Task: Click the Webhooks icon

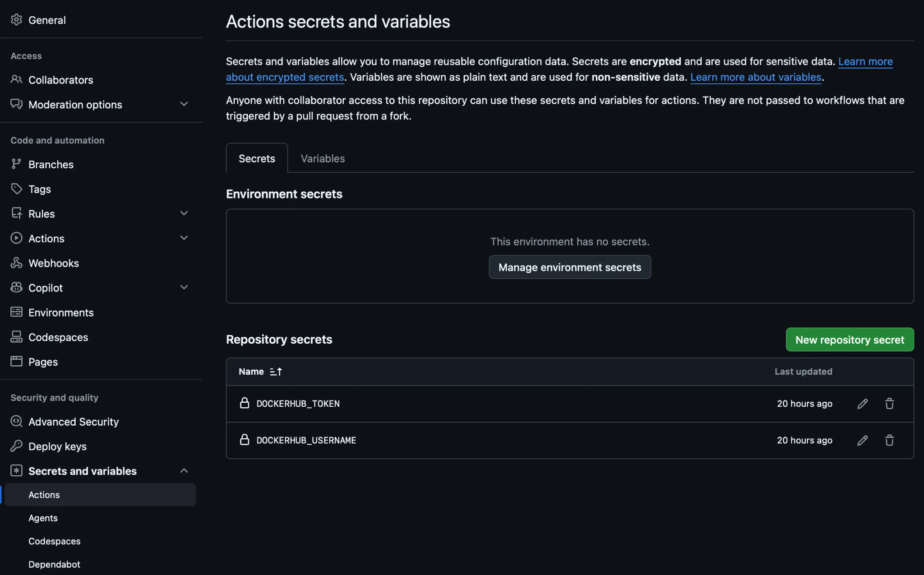Action: tap(17, 263)
